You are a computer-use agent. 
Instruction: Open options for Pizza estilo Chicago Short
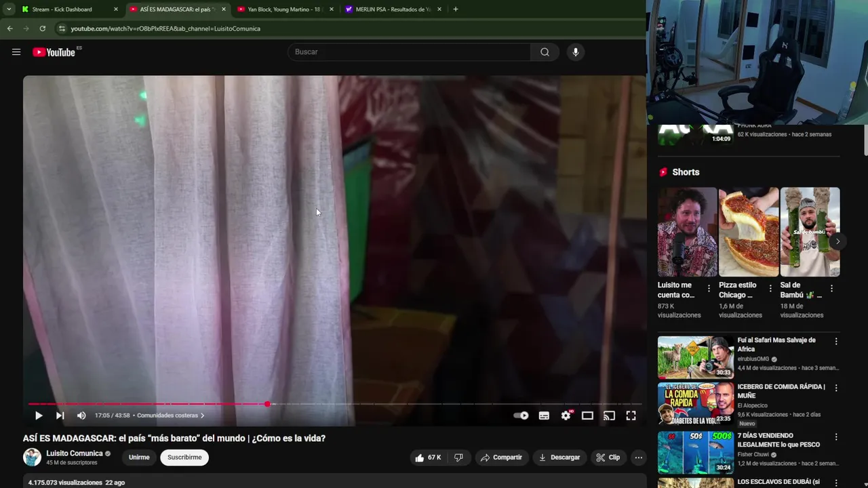tap(770, 289)
